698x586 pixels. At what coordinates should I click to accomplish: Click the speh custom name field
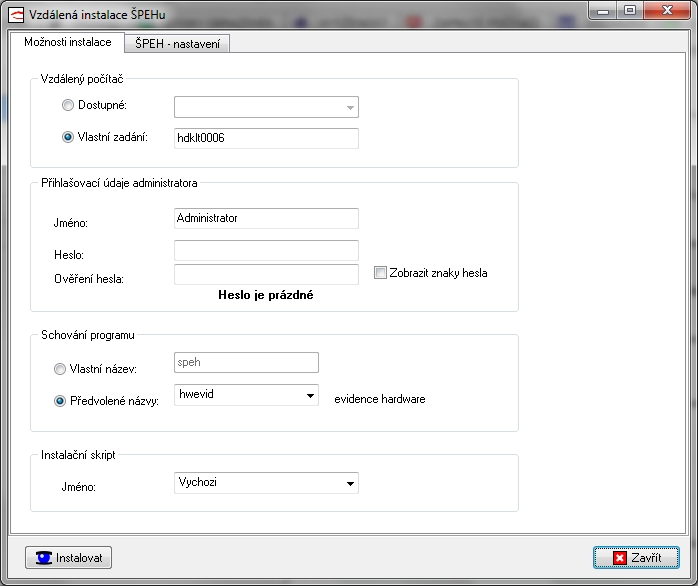[x=246, y=362]
